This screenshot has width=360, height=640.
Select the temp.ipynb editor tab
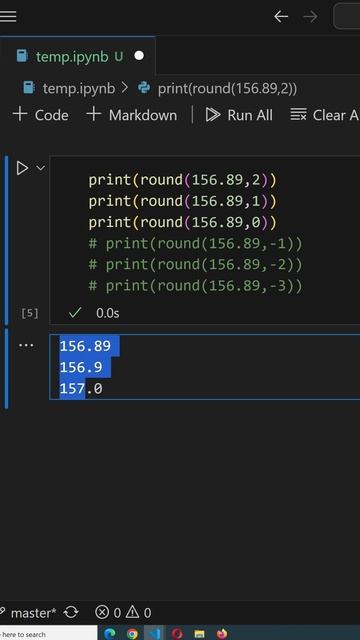click(78, 56)
